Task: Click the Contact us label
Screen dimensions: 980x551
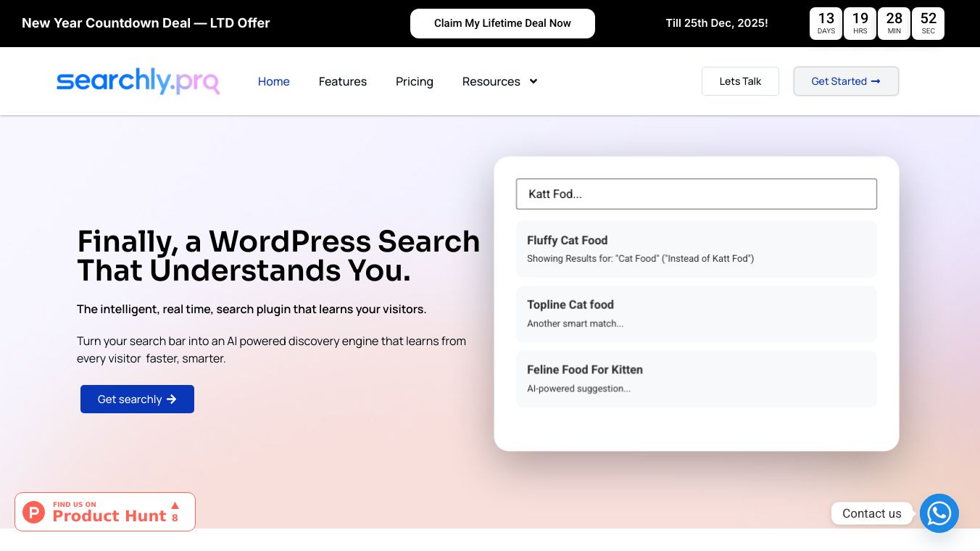Action: 872,513
